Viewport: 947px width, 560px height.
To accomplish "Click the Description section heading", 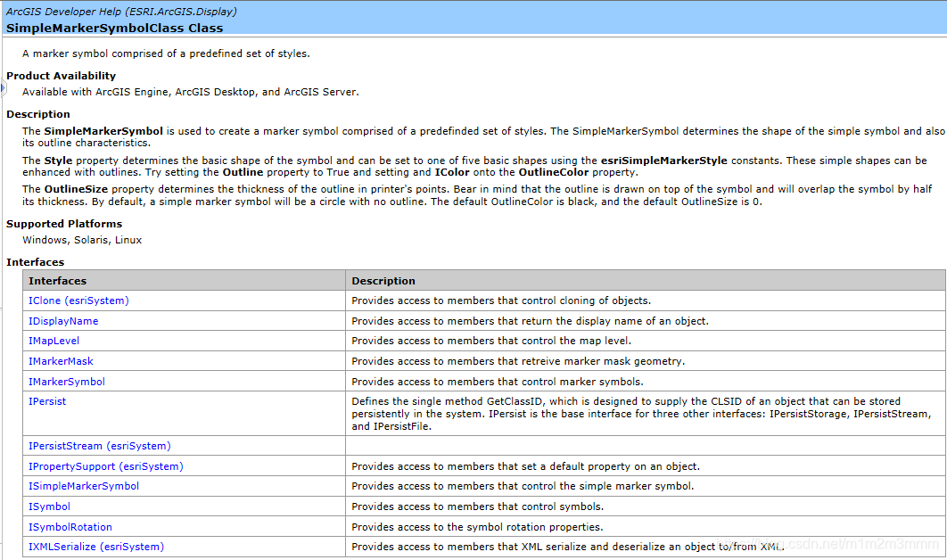I will [x=38, y=114].
